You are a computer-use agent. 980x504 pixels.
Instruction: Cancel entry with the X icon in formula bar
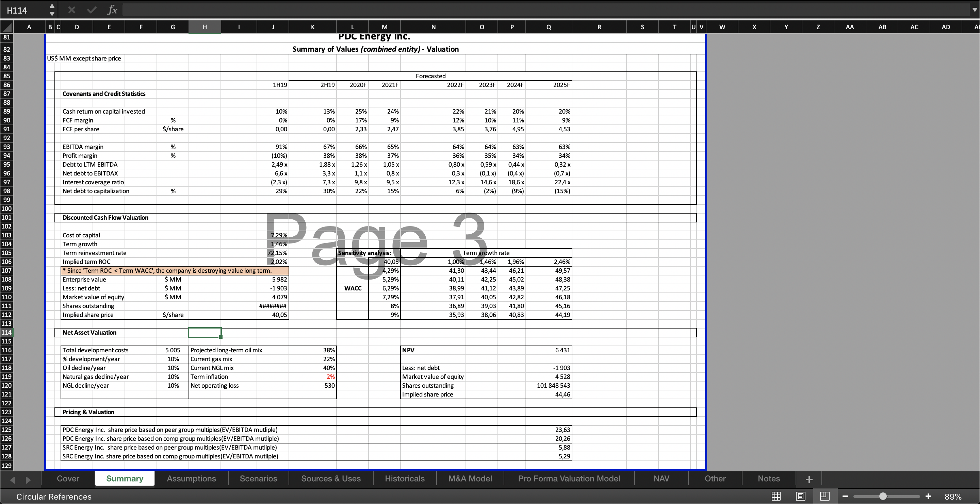(71, 10)
